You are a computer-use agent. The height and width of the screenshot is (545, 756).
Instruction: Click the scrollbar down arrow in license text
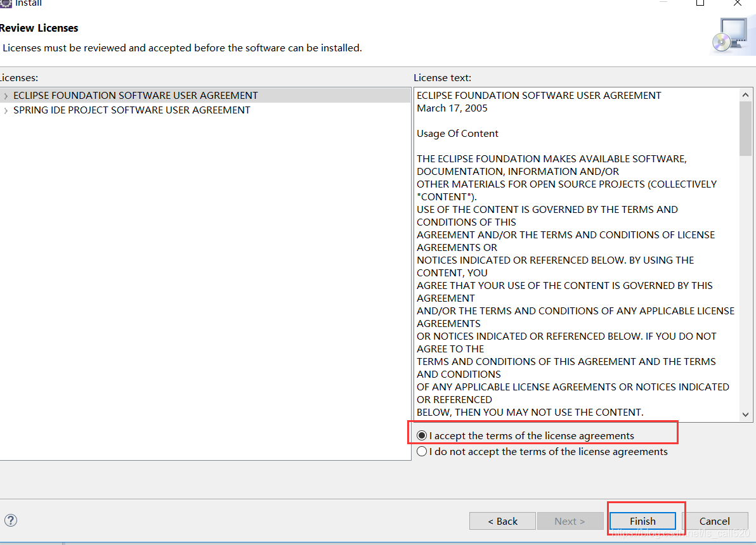click(745, 413)
